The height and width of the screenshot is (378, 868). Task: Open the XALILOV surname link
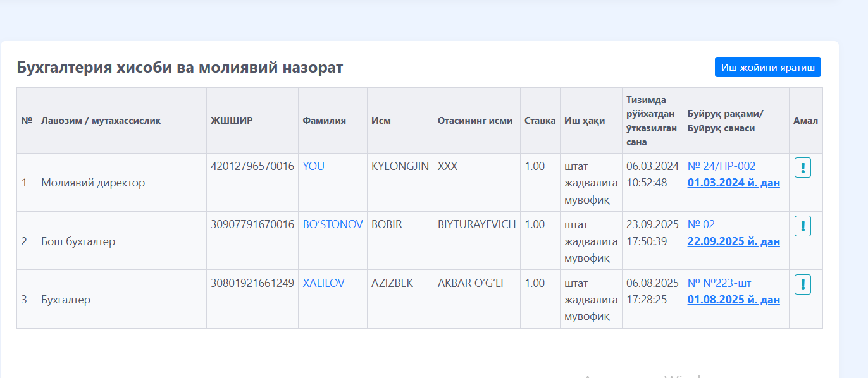coord(323,283)
